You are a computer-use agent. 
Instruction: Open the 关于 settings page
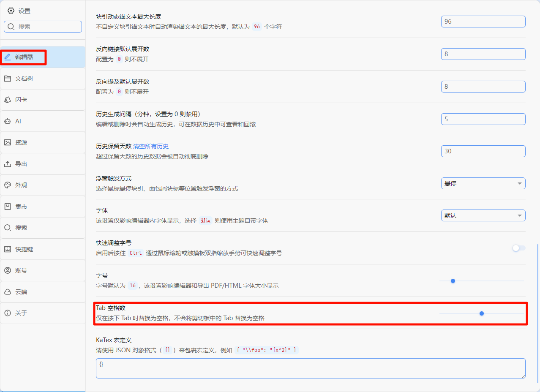coord(21,313)
